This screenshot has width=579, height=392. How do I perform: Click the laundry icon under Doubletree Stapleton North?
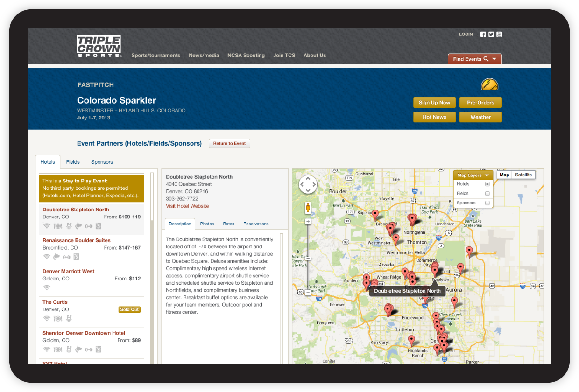[98, 226]
